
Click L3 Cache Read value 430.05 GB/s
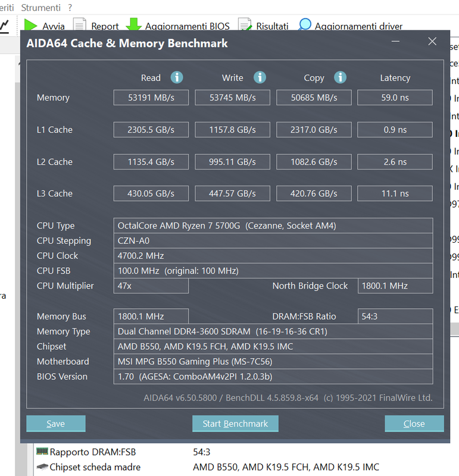tap(151, 193)
